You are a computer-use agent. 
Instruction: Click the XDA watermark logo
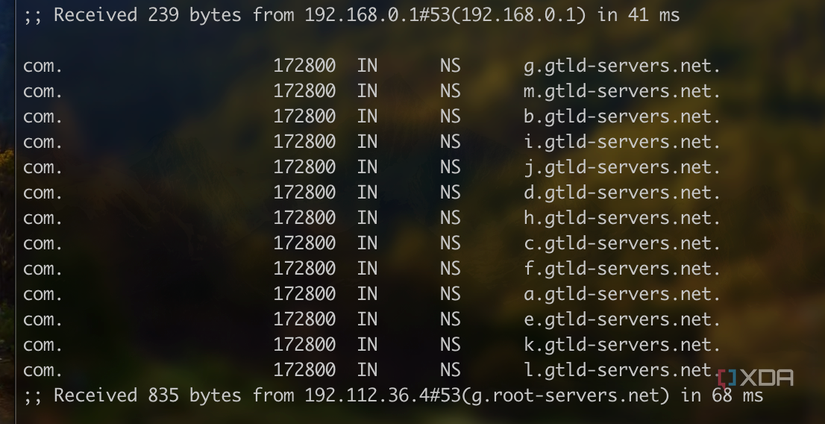tap(756, 378)
